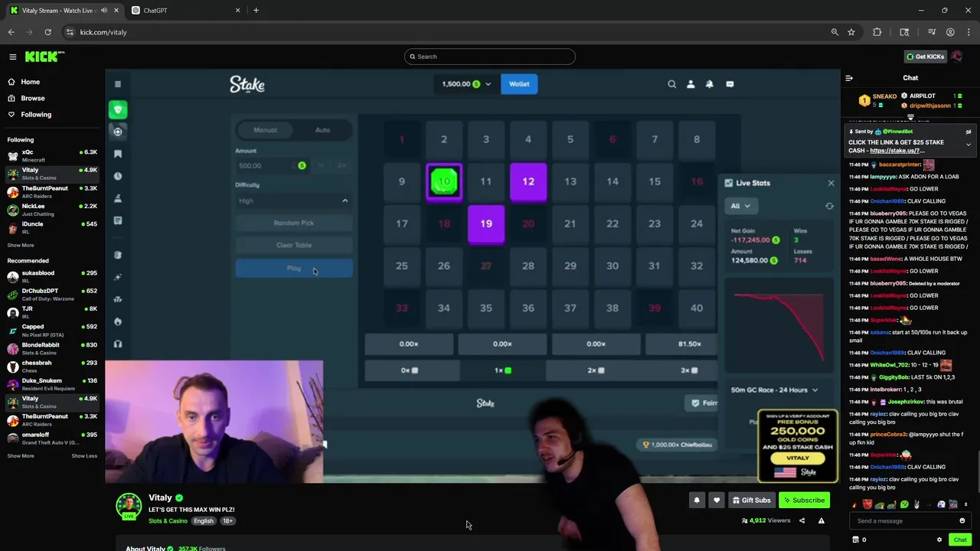The width and height of the screenshot is (980, 551).
Task: Click the Get KICKs button
Action: pos(924,57)
